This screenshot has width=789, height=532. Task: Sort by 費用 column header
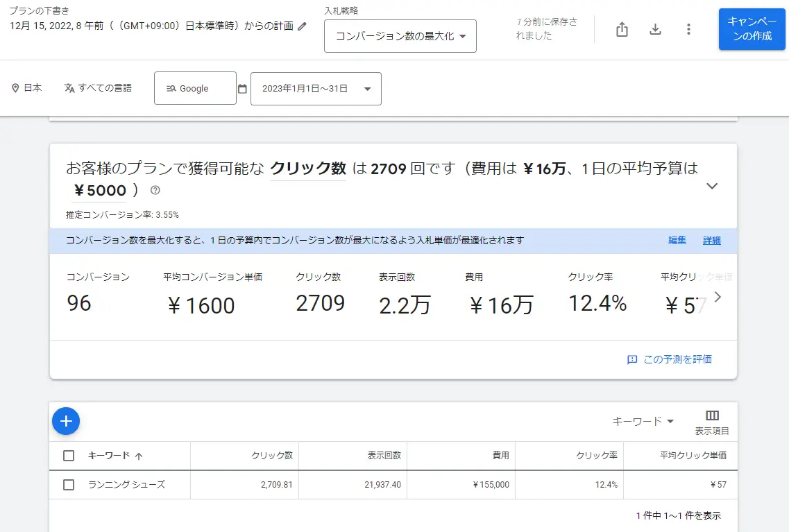point(501,456)
